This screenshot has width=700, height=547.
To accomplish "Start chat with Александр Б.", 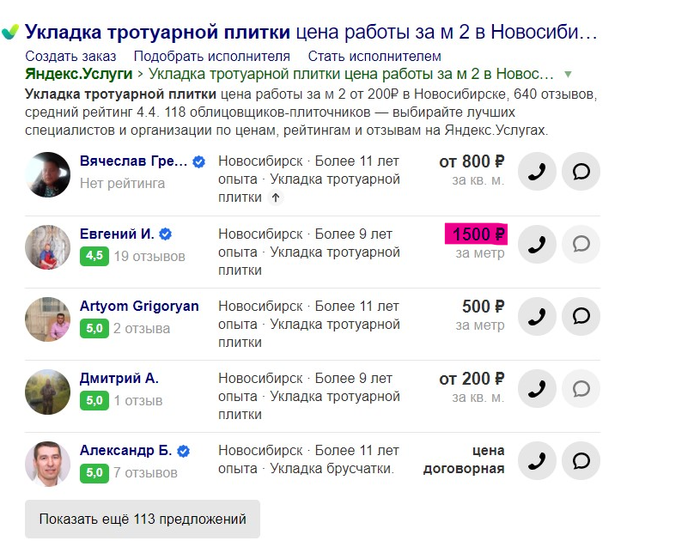I will click(581, 460).
